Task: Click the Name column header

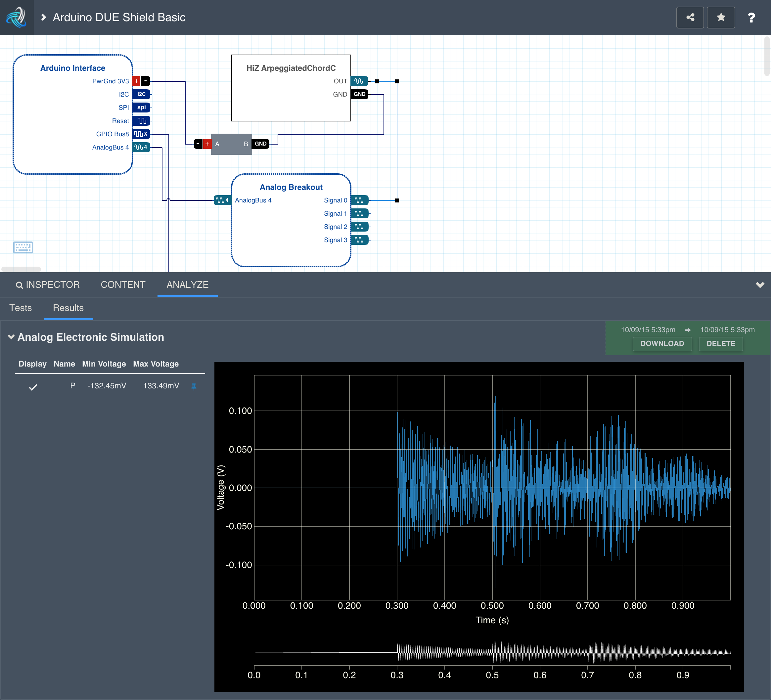Action: coord(64,364)
